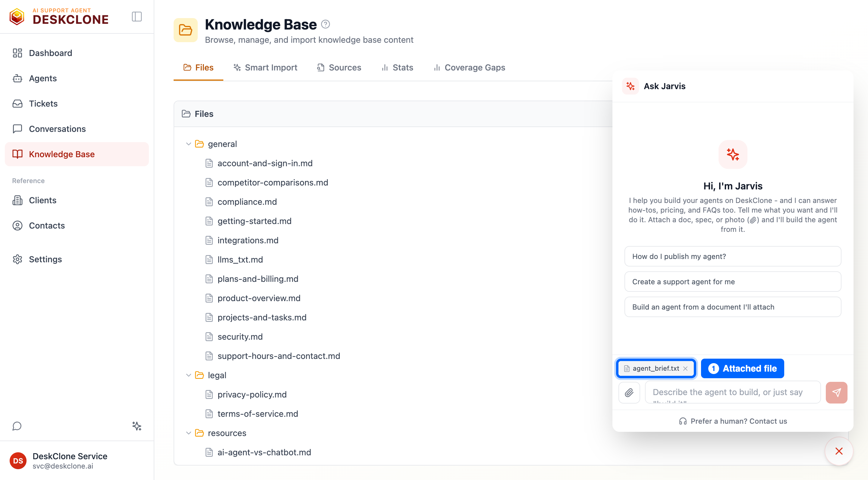Image resolution: width=868 pixels, height=480 pixels.
Task: Open account-and-sign-in.md file
Action: coord(265,163)
